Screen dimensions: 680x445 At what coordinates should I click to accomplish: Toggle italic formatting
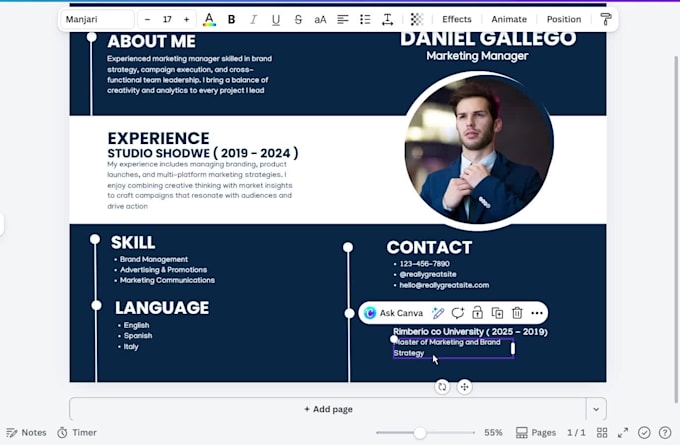point(254,20)
